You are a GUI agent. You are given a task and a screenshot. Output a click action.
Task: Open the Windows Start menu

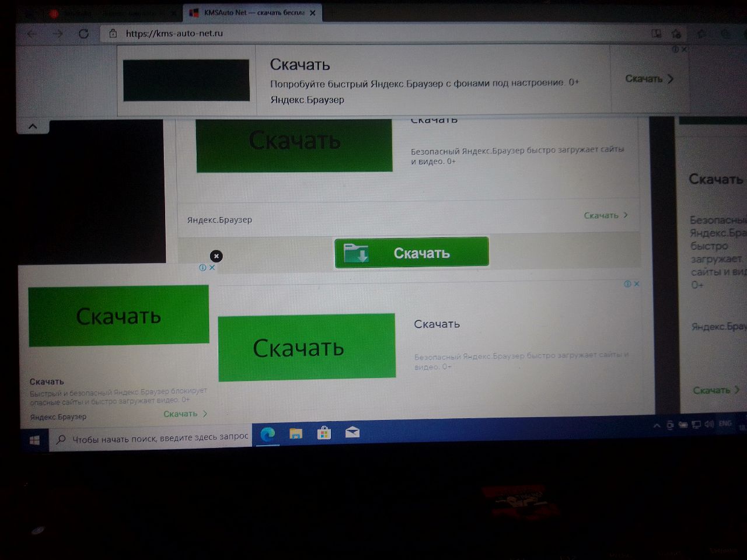coord(34,440)
